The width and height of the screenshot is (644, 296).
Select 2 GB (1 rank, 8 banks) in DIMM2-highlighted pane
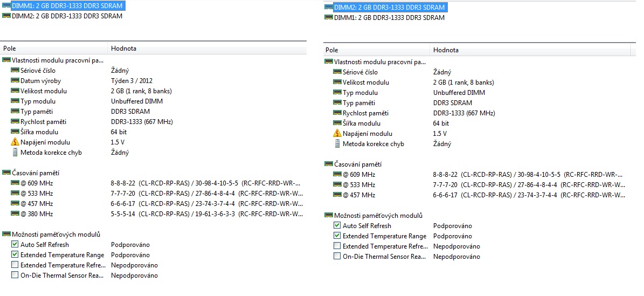pyautogui.click(x=463, y=82)
